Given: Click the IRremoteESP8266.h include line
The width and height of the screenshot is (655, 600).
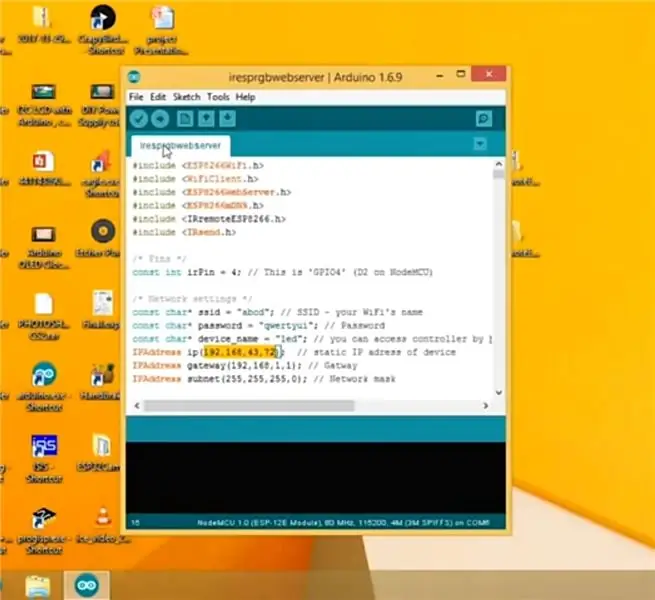Looking at the screenshot, I should pyautogui.click(x=209, y=219).
